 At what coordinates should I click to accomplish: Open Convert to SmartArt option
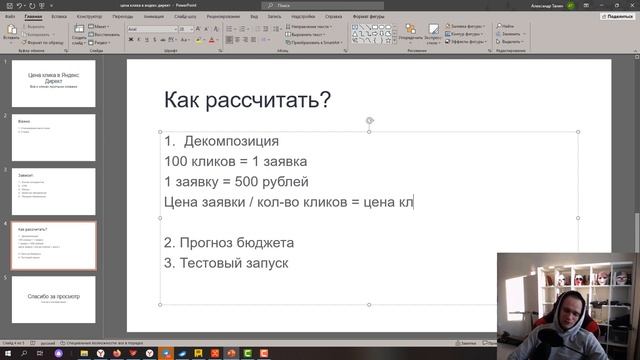pyautogui.click(x=314, y=42)
